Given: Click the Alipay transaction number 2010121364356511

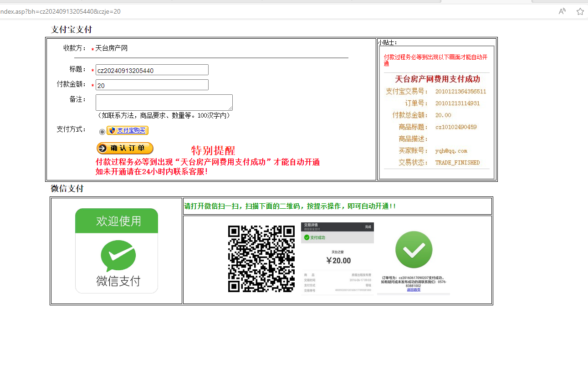Looking at the screenshot, I should (x=460, y=92).
